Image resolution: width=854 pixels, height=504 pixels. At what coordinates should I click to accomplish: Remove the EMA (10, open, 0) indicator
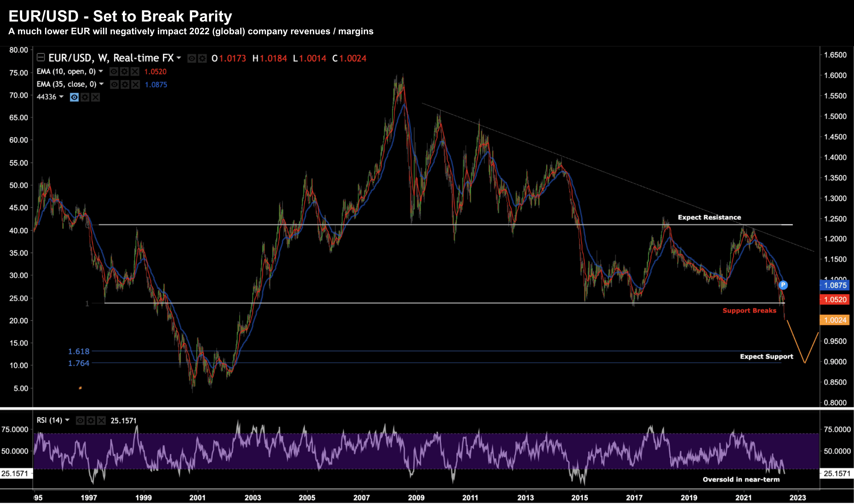pos(135,71)
